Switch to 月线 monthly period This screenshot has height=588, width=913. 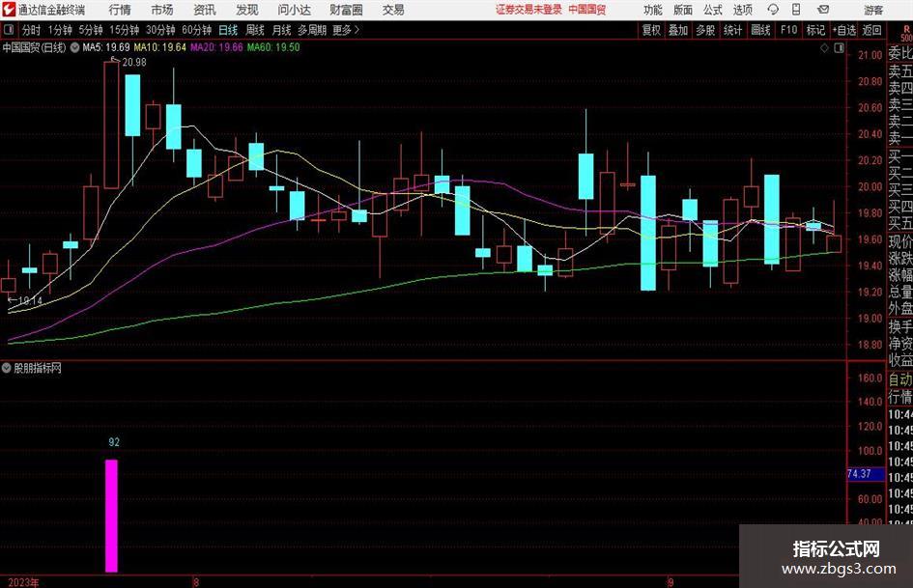click(x=282, y=30)
